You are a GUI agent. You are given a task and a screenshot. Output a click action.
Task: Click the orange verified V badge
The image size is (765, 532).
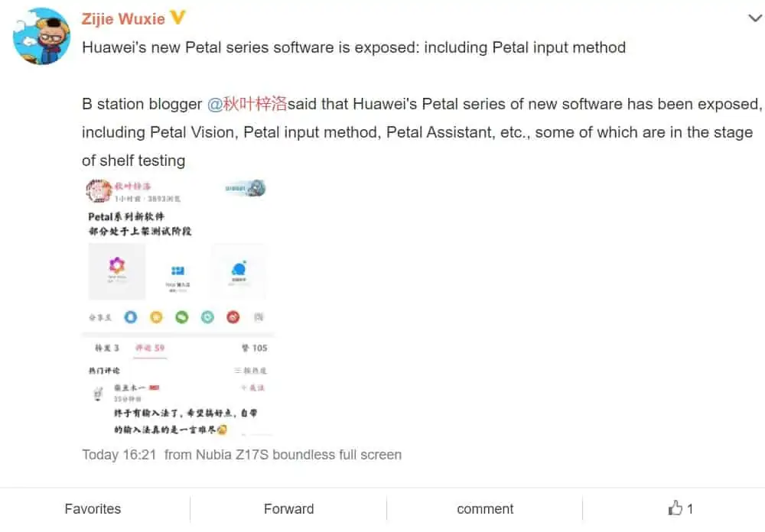(x=178, y=18)
